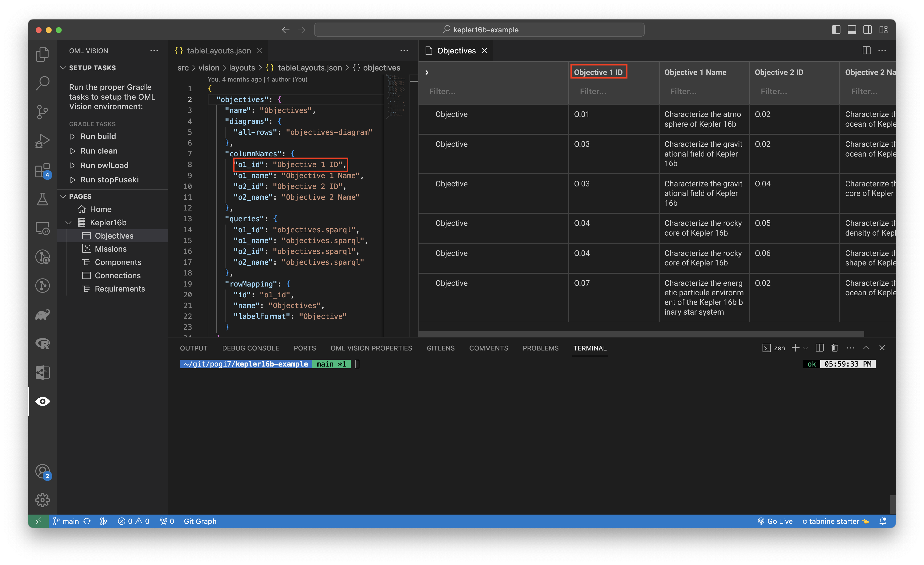The height and width of the screenshot is (565, 924).
Task: Open the Remote Explorer icon
Action: pos(42,228)
